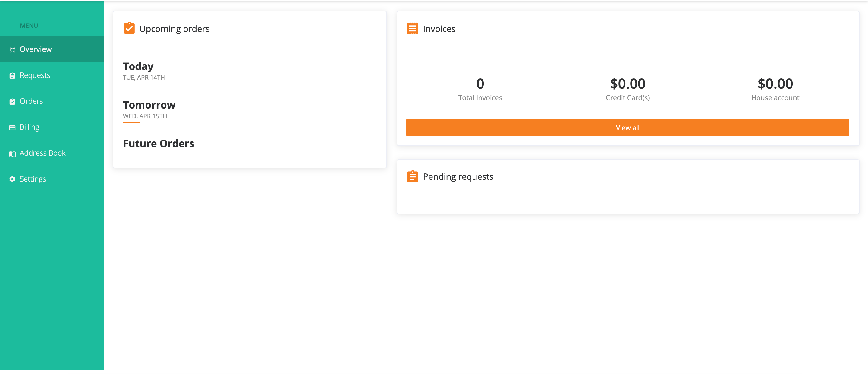This screenshot has height=374, width=868.
Task: Click the Overview sidebar icon
Action: pos(12,50)
